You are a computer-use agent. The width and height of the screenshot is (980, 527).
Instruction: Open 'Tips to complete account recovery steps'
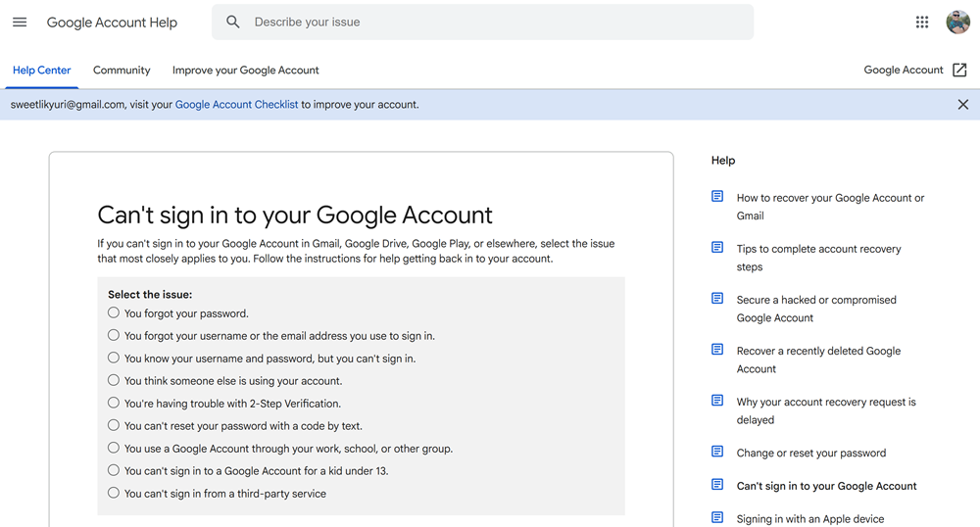(818, 258)
